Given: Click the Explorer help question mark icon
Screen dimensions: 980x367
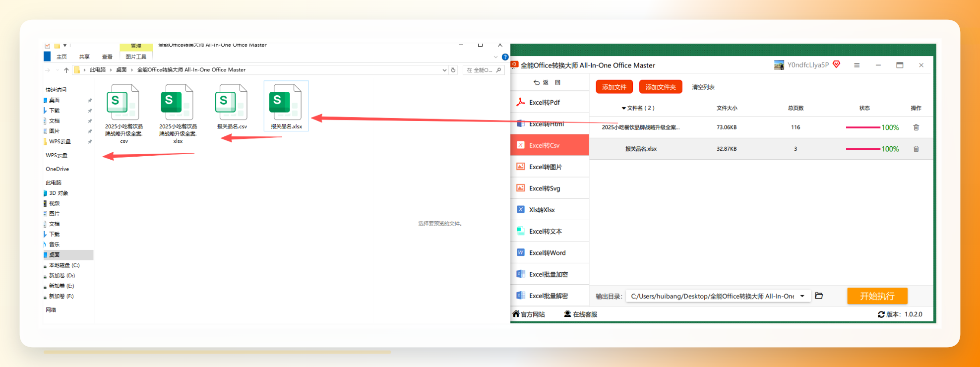Looking at the screenshot, I should coord(505,57).
